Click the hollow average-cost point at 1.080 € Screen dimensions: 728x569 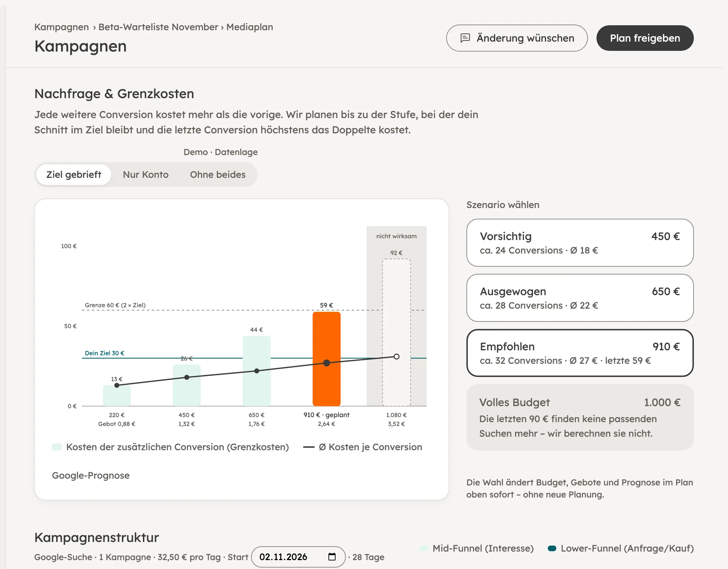[x=396, y=356]
